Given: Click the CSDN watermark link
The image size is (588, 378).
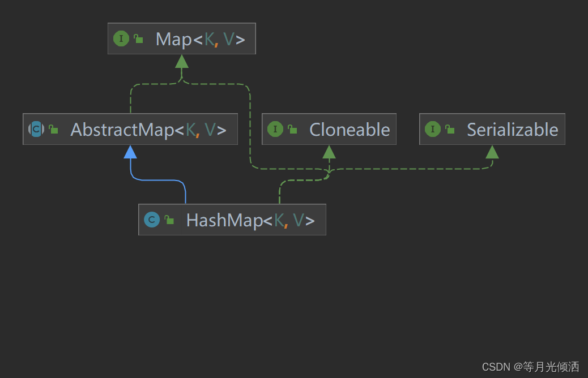Looking at the screenshot, I should coord(530,367).
